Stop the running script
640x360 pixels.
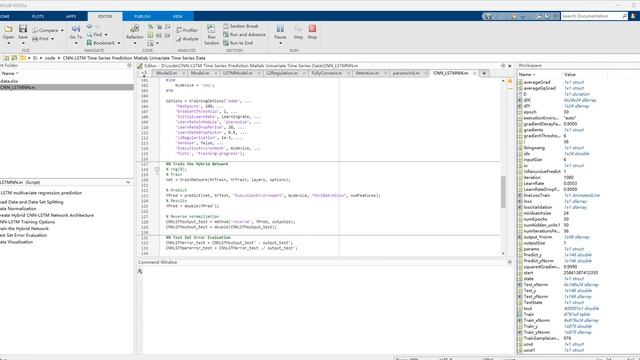click(x=312, y=32)
